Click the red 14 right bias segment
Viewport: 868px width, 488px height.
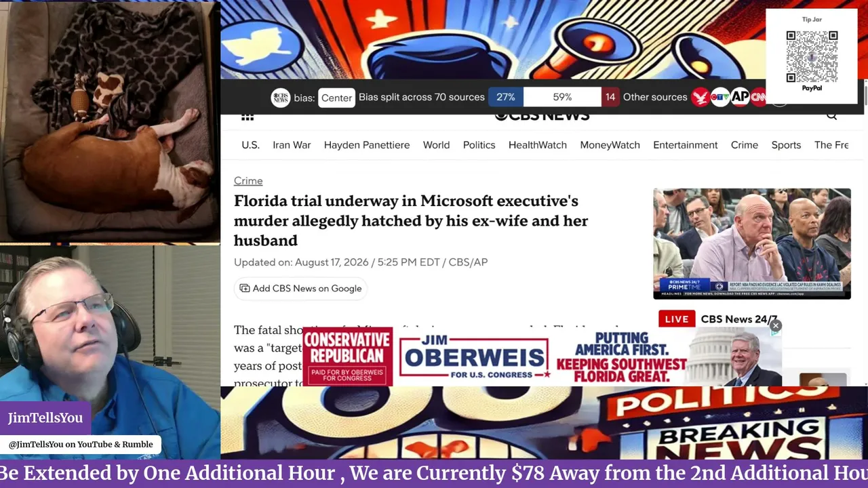point(610,97)
